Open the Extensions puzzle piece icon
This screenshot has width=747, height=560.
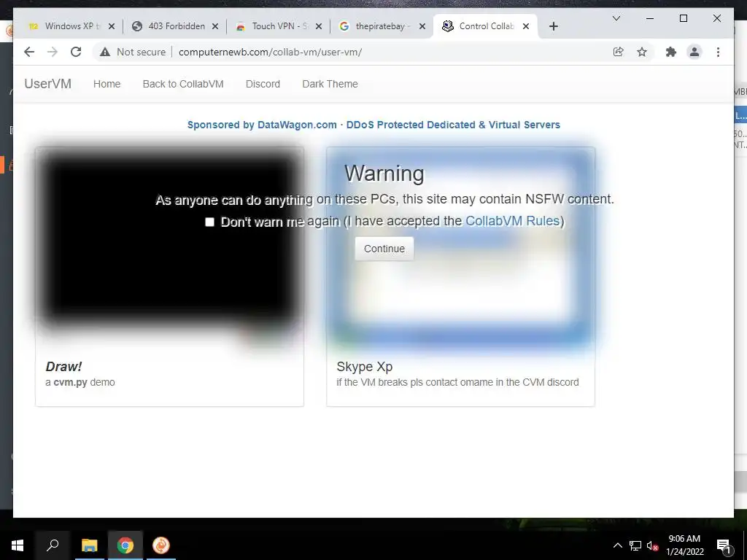pos(671,52)
